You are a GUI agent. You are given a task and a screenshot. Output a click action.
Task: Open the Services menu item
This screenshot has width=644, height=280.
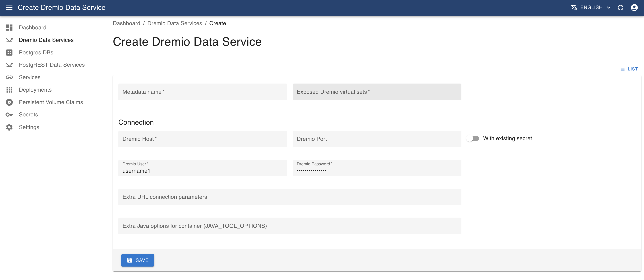coord(55,77)
